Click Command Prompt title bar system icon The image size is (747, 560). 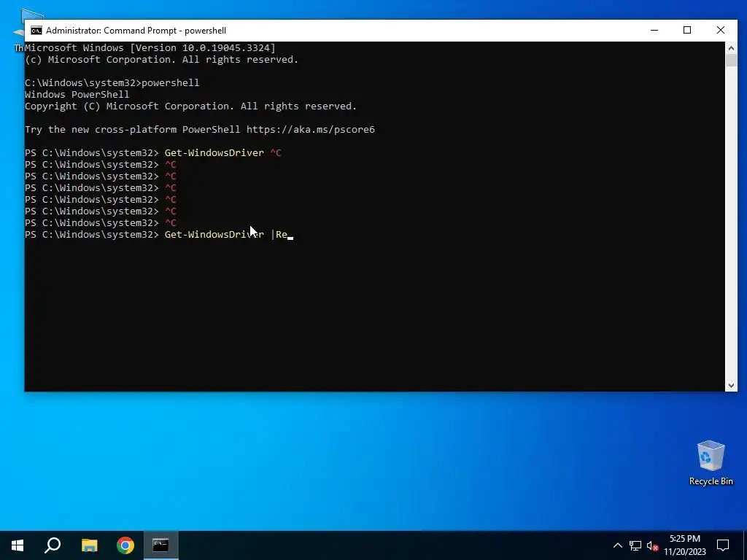click(x=36, y=31)
